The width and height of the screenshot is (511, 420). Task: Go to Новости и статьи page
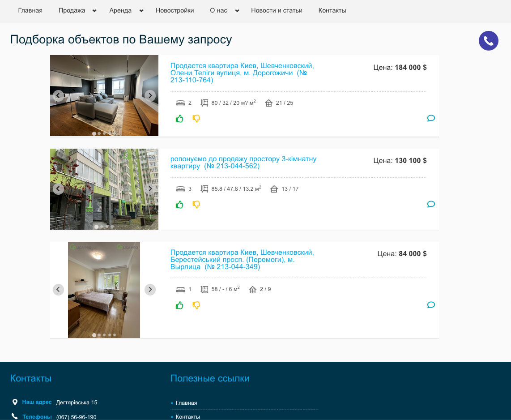coord(277,11)
